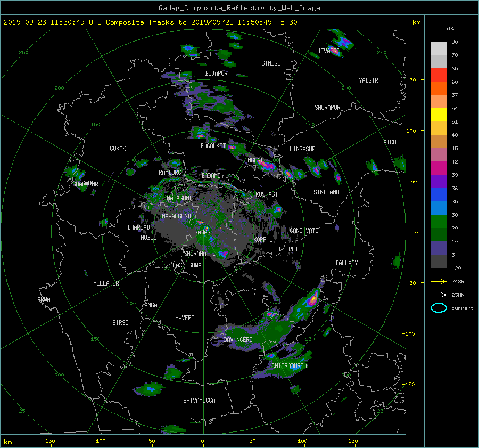The width and height of the screenshot is (479, 448).
Task: Select the red 65 dBZ color swatch
Action: (439, 75)
